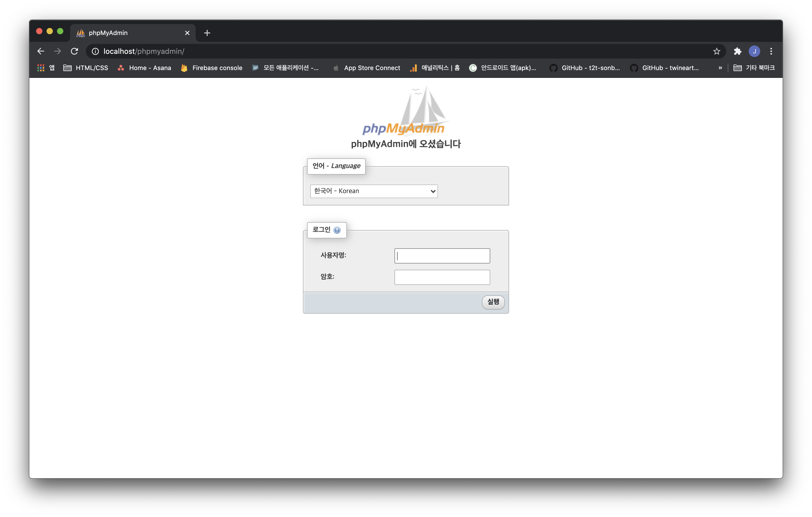The width and height of the screenshot is (812, 517).
Task: Open the Firebase console bookmark
Action: [x=217, y=68]
